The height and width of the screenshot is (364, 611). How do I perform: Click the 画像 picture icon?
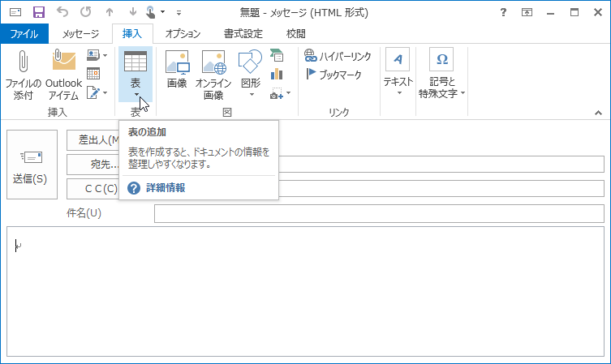click(178, 62)
